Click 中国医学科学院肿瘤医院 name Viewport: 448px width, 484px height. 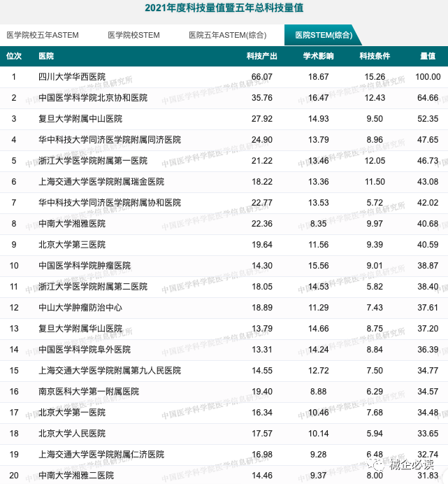tap(85, 266)
